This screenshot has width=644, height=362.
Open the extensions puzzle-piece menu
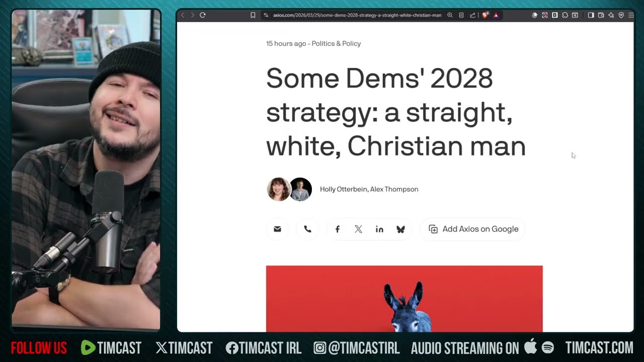[x=565, y=15]
